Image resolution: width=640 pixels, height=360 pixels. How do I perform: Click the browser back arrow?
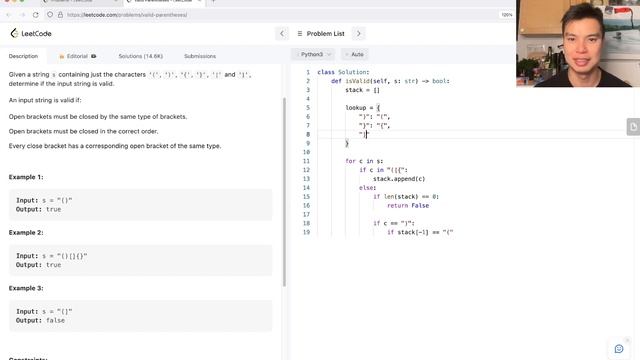[9, 15]
